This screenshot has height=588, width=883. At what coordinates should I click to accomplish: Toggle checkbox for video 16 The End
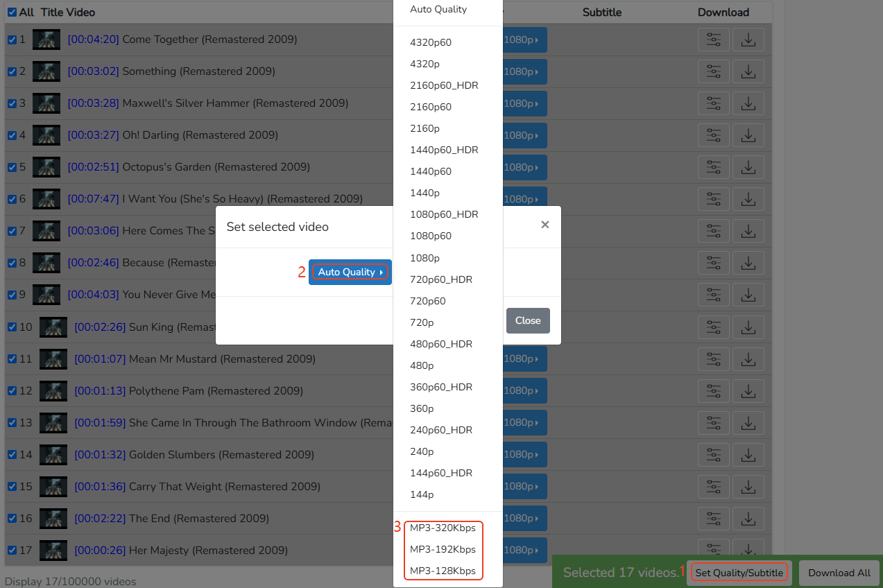pos(12,519)
